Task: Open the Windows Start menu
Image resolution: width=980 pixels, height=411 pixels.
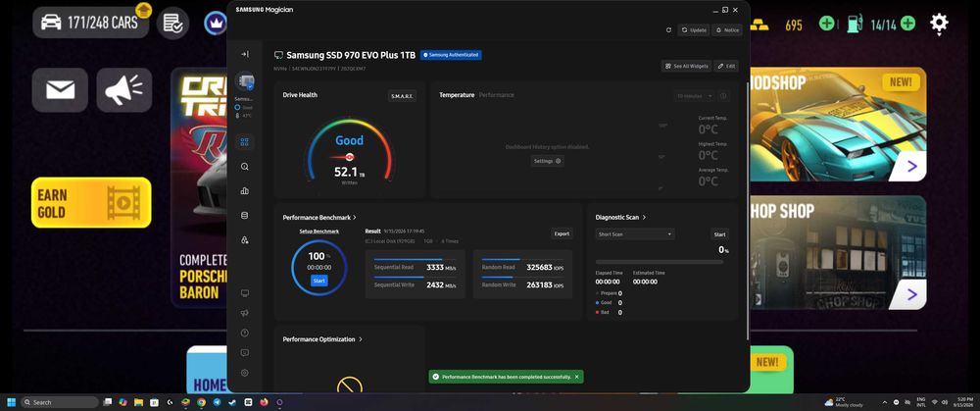Action: 11,402
